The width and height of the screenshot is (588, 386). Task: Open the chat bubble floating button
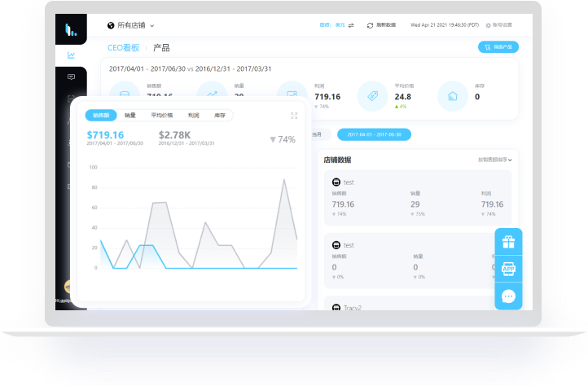(x=508, y=296)
